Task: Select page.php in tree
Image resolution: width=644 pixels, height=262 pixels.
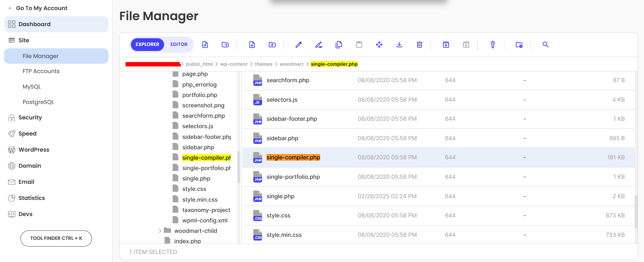Action: coord(195,74)
